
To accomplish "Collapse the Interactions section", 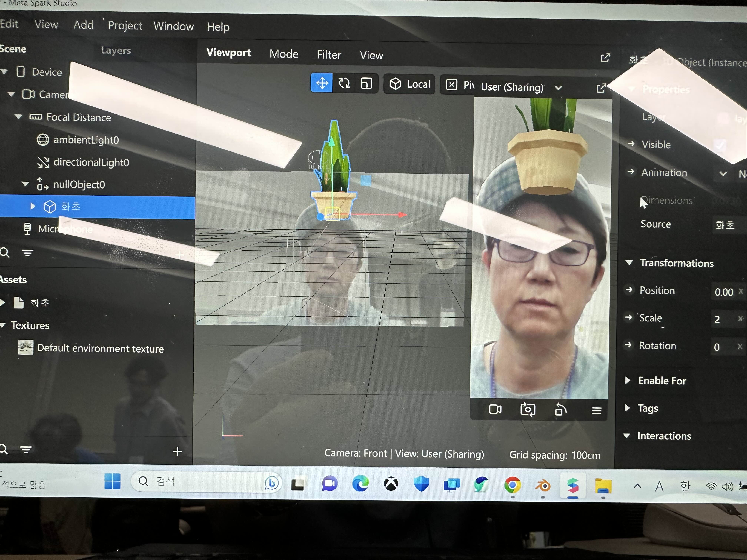I will click(626, 435).
